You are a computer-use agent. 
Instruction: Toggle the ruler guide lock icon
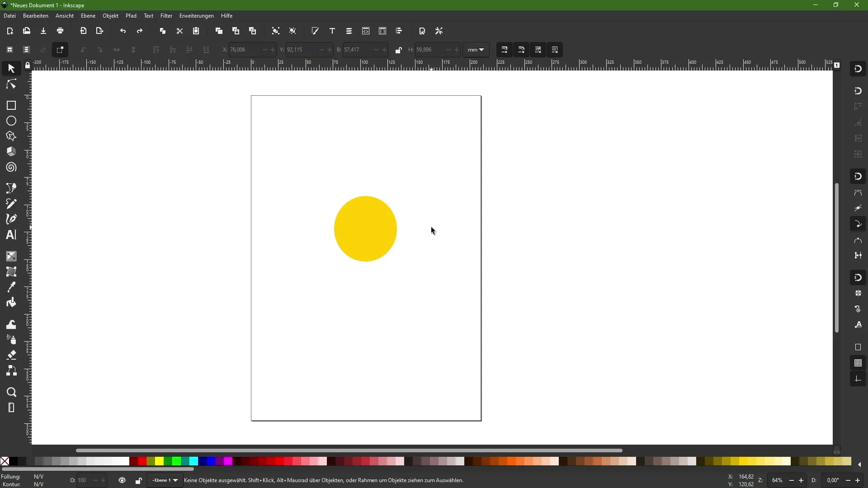pyautogui.click(x=28, y=66)
